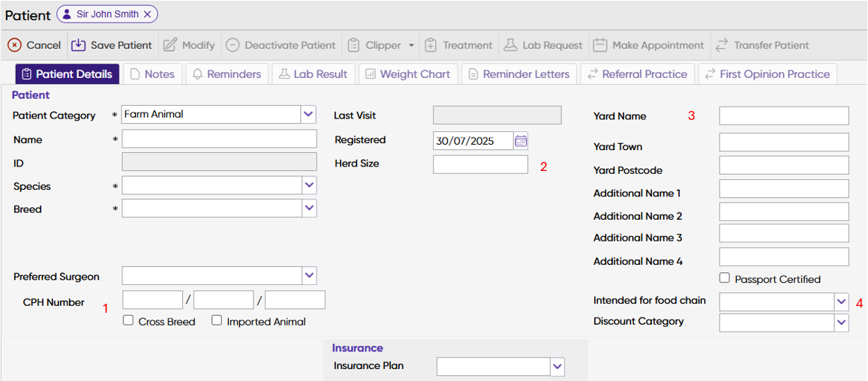
Task: Click the Referral Practice arrows icon
Action: [x=593, y=74]
